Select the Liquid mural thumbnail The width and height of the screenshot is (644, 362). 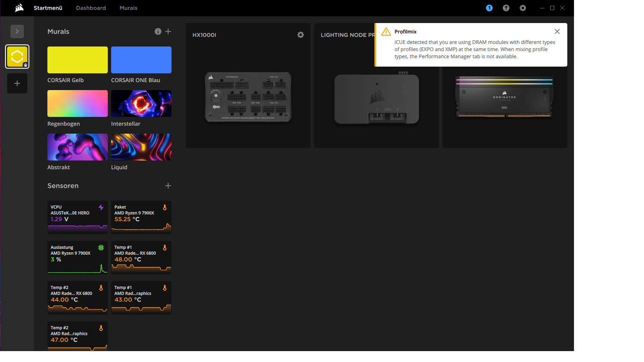tap(141, 147)
